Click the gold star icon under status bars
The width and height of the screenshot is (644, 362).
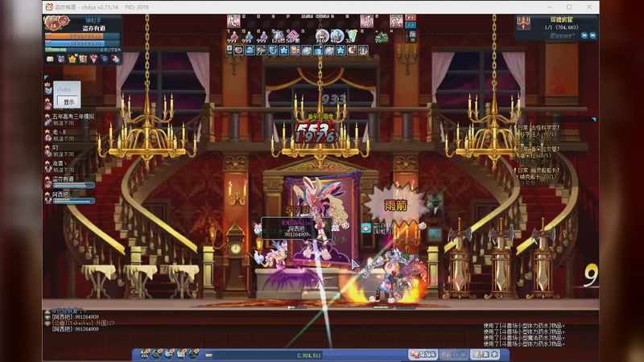pos(72,59)
